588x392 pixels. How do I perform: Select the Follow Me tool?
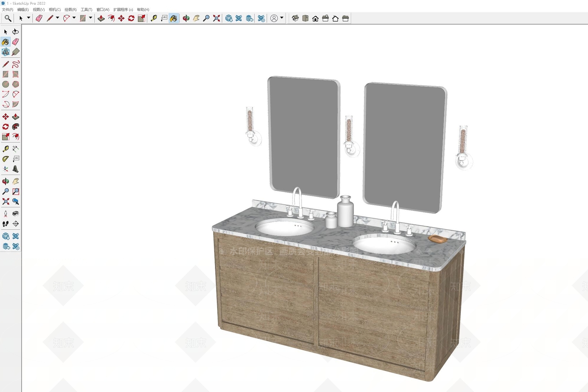(x=15, y=127)
